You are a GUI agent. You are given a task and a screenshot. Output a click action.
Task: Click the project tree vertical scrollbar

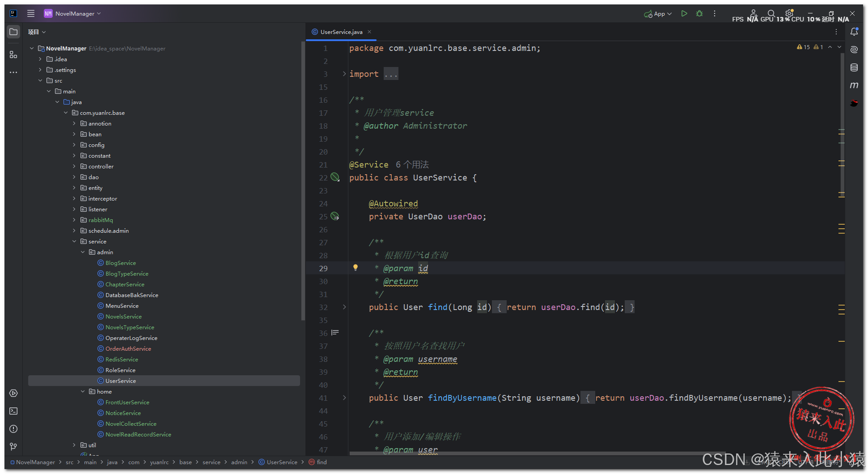303,181
